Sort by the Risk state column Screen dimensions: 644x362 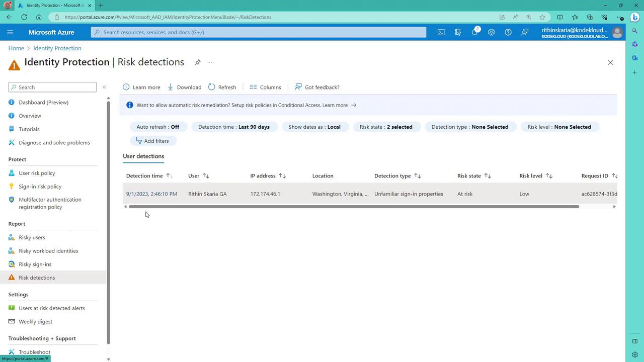[474, 176]
